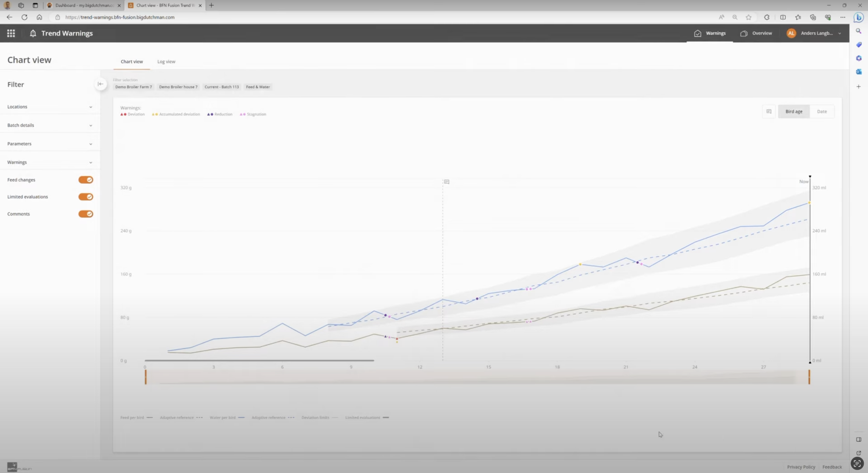Switch to the Log view tab
Viewport: 868px width, 473px height.
coord(166,61)
